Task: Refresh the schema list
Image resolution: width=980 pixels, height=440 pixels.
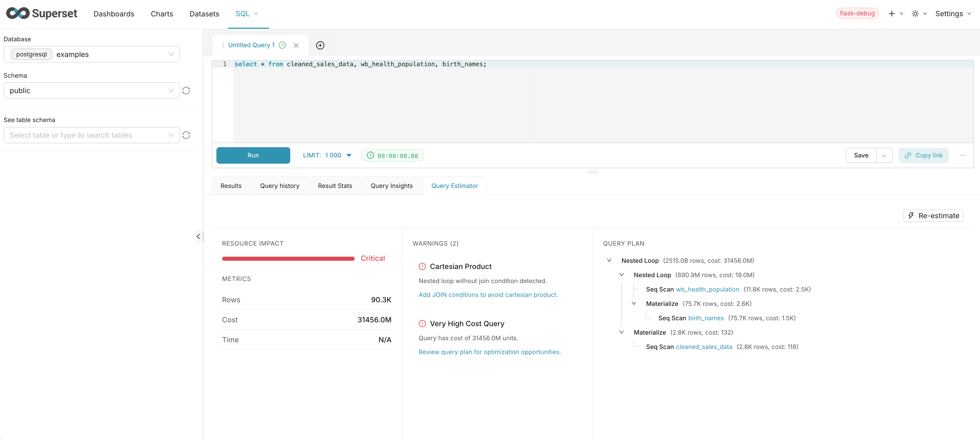Action: (186, 91)
